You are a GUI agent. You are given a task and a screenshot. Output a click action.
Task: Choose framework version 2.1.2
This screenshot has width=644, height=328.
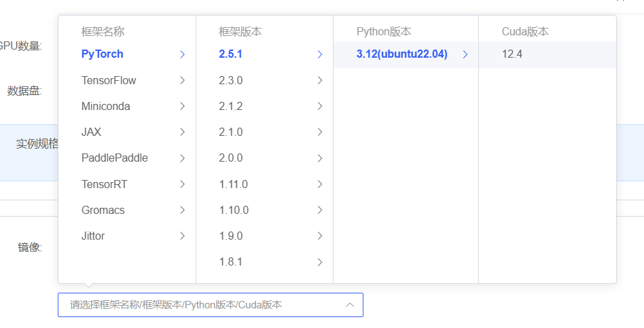click(x=264, y=107)
